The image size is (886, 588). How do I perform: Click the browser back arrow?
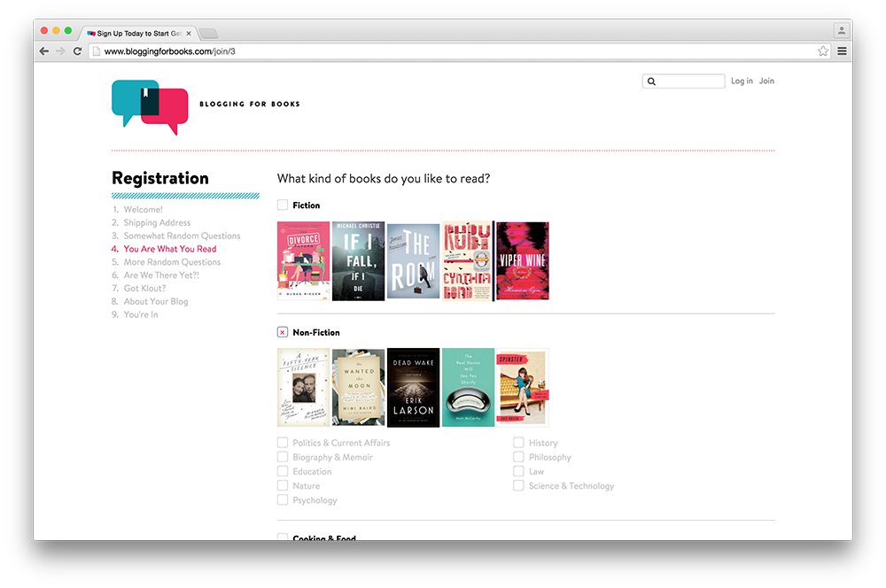(x=44, y=51)
